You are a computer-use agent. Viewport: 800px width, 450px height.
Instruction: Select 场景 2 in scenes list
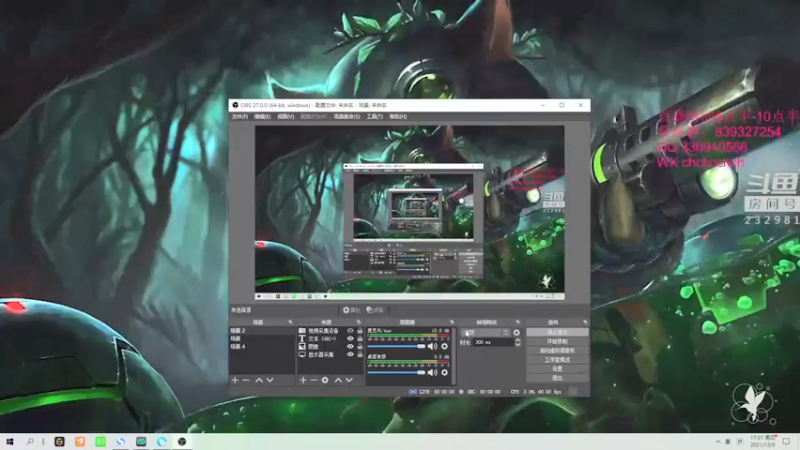pos(262,331)
